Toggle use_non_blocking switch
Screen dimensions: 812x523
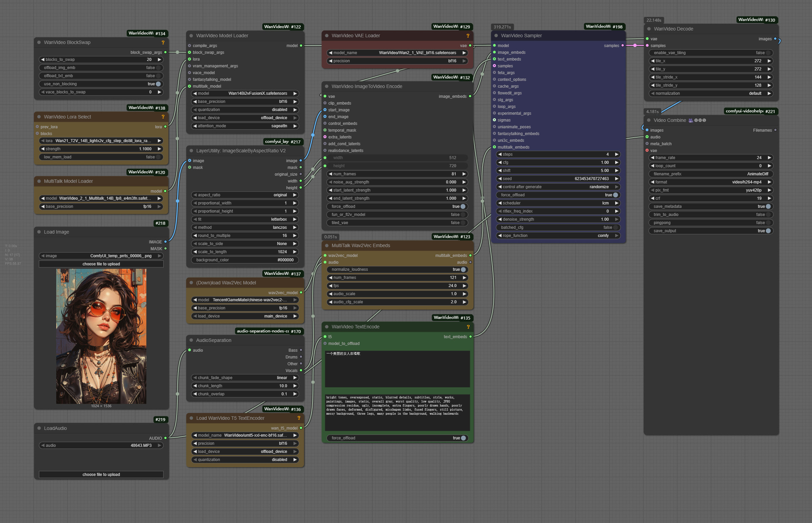[x=101, y=84]
